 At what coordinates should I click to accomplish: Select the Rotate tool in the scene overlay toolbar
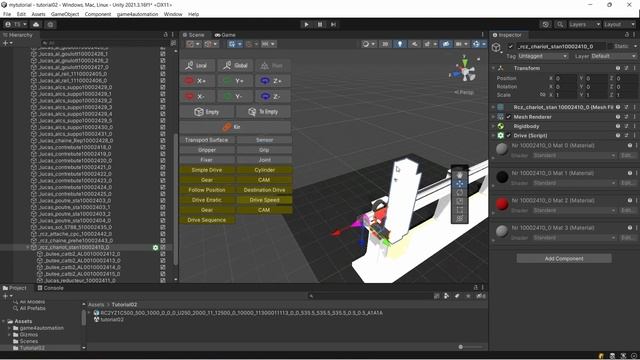(460, 193)
